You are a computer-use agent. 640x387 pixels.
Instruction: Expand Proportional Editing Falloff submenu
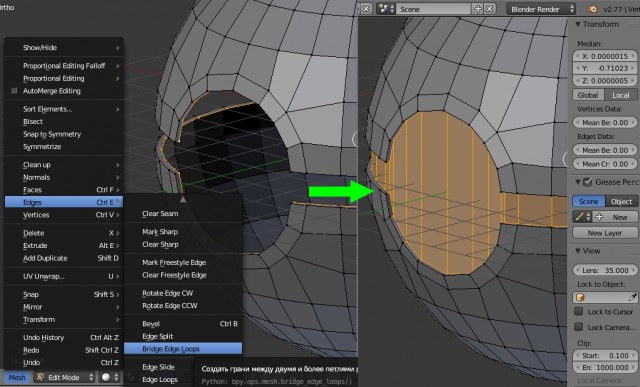pyautogui.click(x=64, y=66)
